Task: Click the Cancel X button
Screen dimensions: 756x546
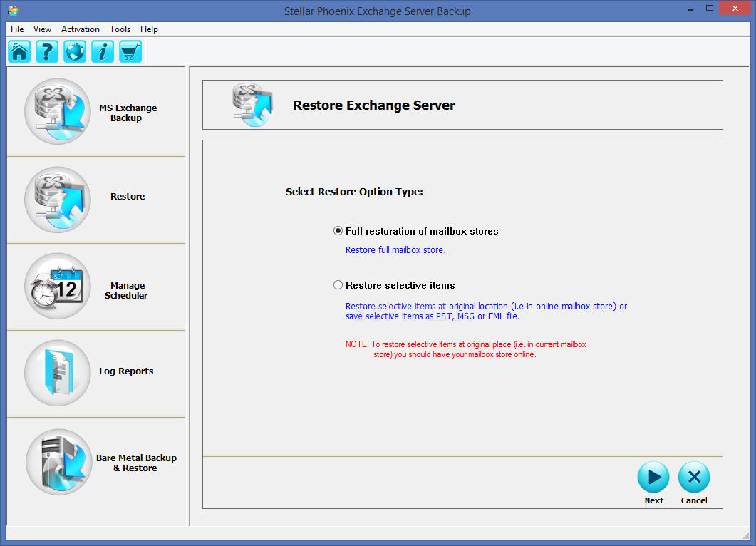Action: click(694, 477)
